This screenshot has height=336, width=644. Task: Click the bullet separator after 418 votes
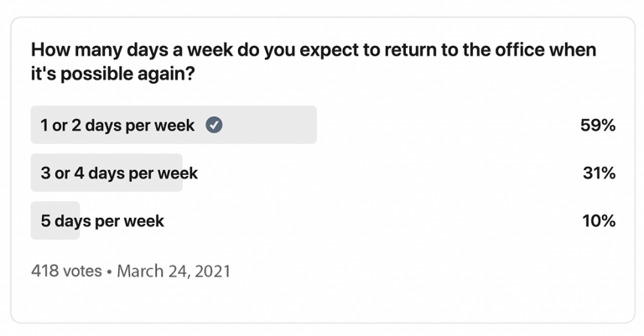click(x=109, y=271)
